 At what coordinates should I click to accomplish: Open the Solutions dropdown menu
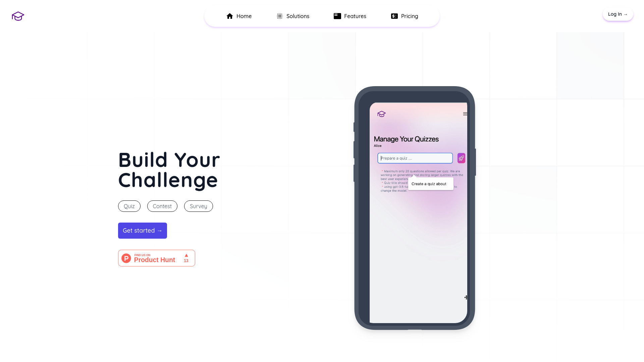pos(293,16)
